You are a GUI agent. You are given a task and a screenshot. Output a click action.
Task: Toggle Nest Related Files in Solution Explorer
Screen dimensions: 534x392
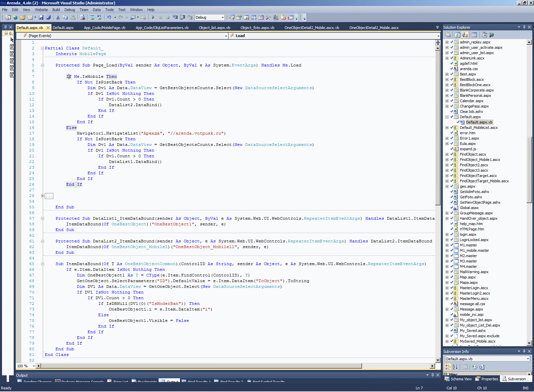pyautogui.click(x=465, y=35)
